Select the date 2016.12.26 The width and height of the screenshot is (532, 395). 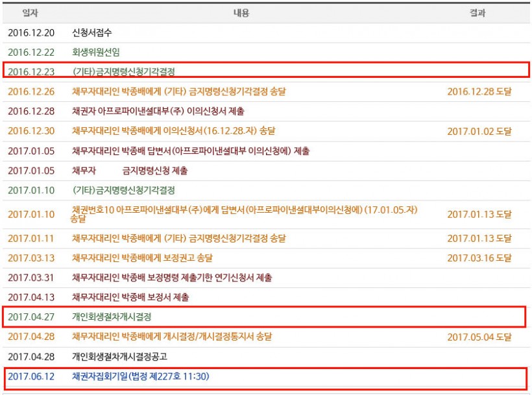(31, 91)
